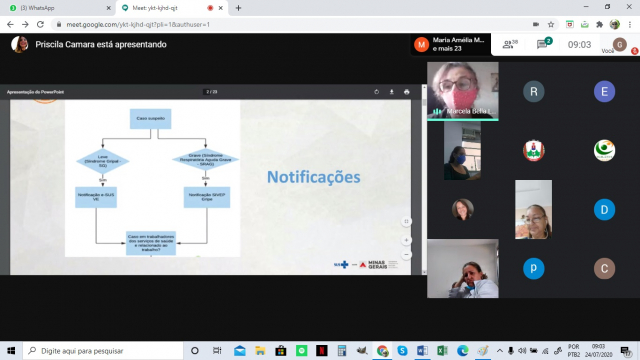Click the rotate icon in presentation toolbar

tap(376, 92)
